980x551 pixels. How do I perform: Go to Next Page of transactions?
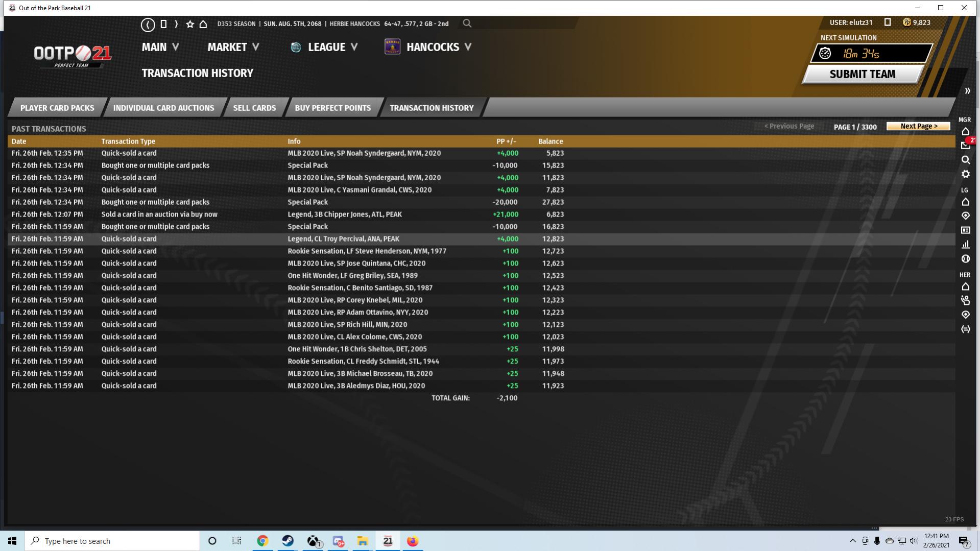pyautogui.click(x=918, y=126)
